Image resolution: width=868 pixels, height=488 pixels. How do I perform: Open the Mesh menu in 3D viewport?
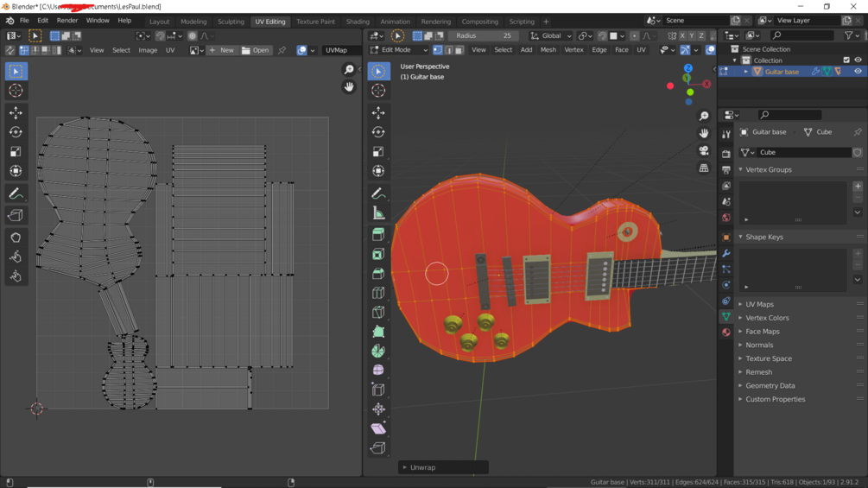(x=548, y=50)
